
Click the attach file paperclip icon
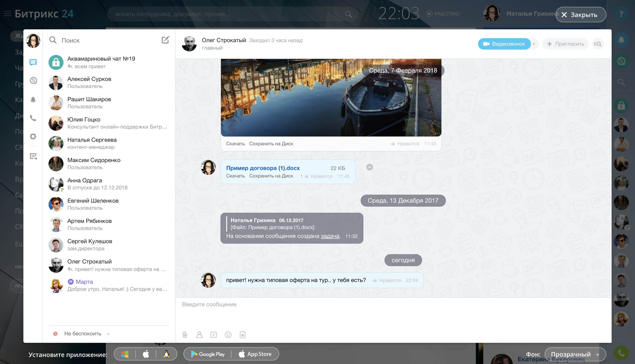click(x=185, y=335)
